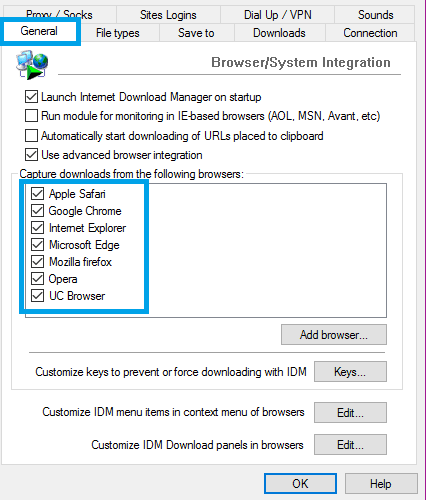426x500 pixels.
Task: Enable IE-based browsers monitoring module checkbox
Action: click(31, 116)
